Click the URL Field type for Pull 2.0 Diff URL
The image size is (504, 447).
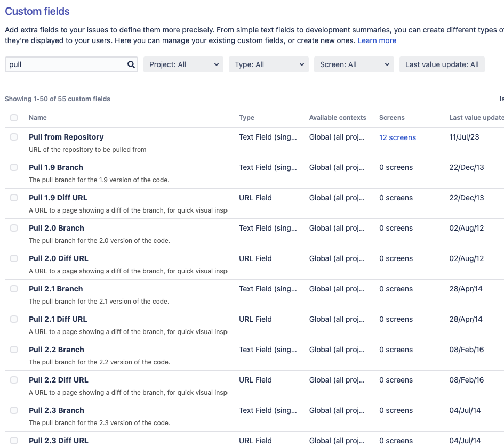coord(255,258)
